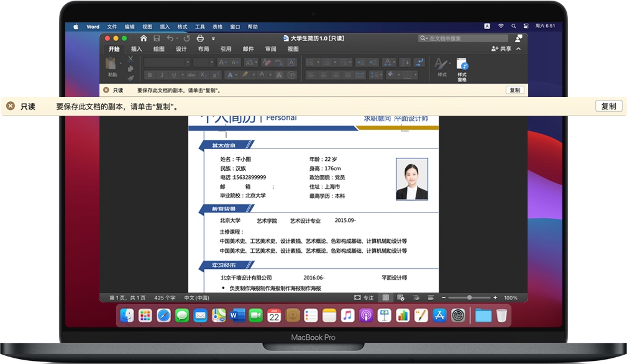Toggle italic formatting
This screenshot has height=364, width=627.
click(162, 73)
